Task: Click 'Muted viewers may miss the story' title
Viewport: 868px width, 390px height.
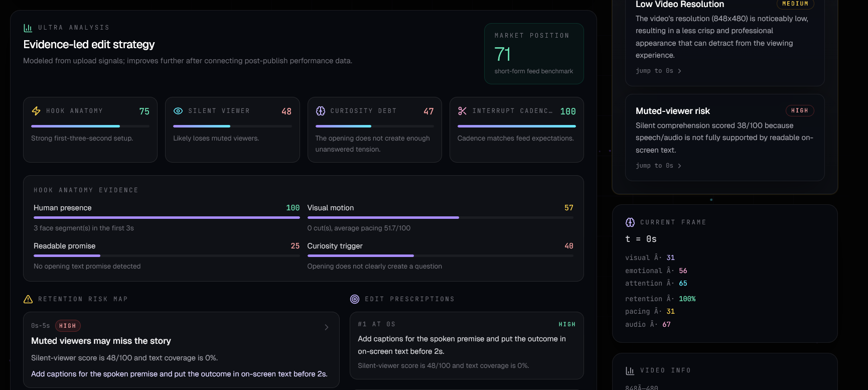Action: click(x=101, y=341)
